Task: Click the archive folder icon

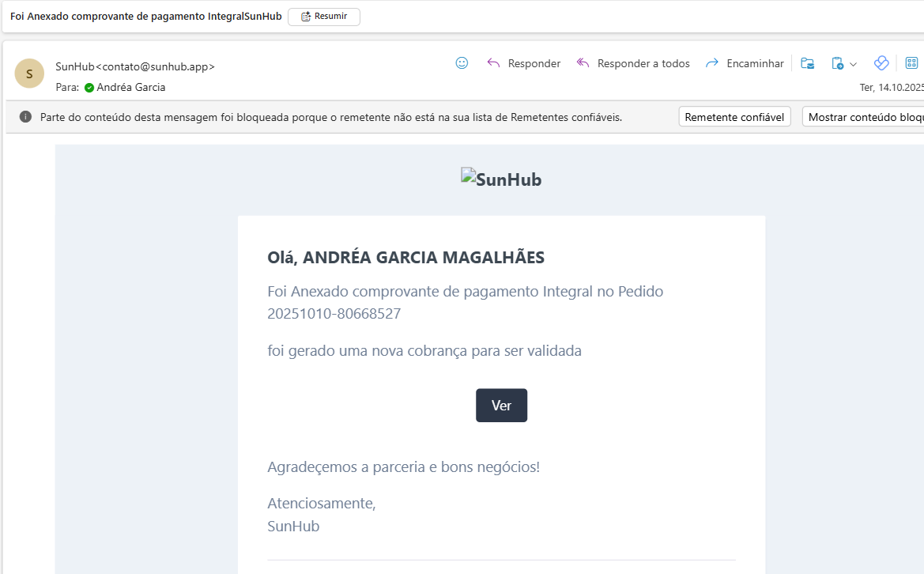Action: click(x=807, y=63)
